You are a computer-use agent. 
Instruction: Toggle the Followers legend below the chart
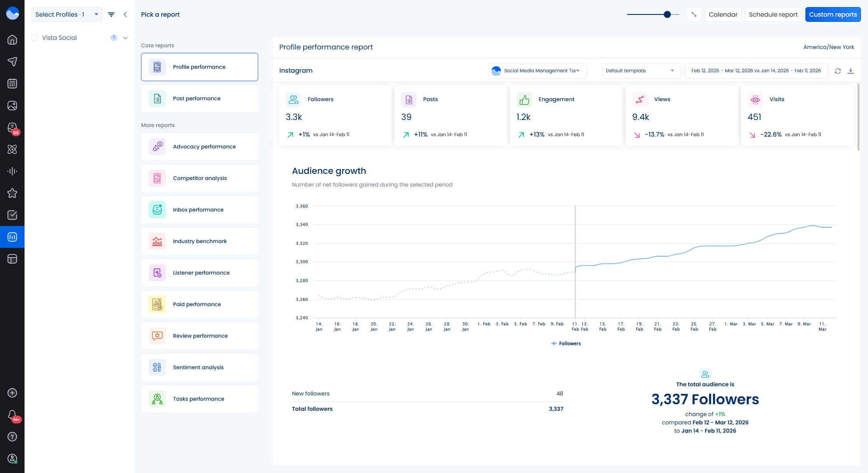[566, 343]
